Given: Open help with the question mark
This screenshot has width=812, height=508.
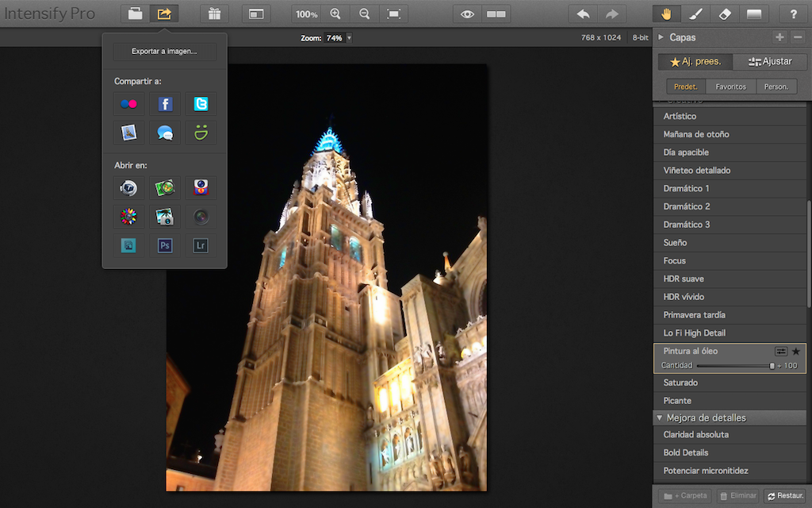Looking at the screenshot, I should pos(793,14).
